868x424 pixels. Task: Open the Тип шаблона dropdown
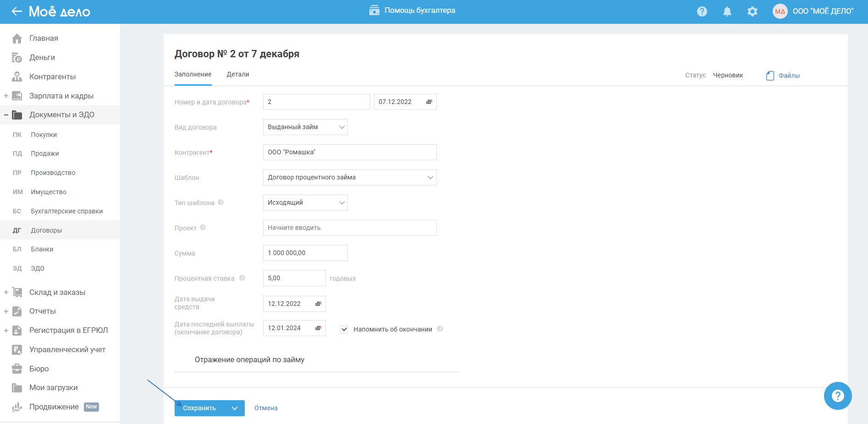pyautogui.click(x=305, y=202)
